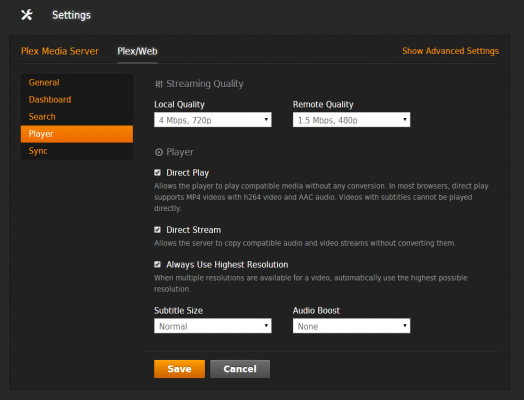This screenshot has height=400, width=524.
Task: Uncheck the Direct Play checkbox
Action: (x=157, y=172)
